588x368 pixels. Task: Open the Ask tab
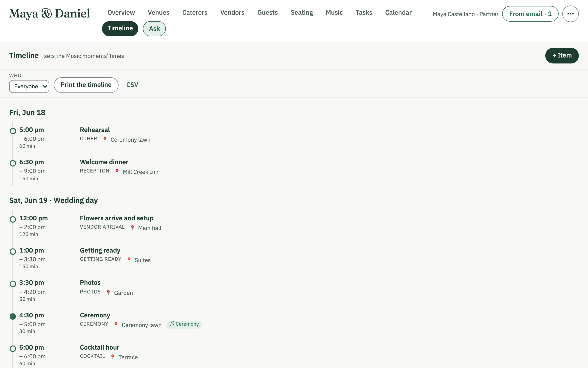[154, 29]
